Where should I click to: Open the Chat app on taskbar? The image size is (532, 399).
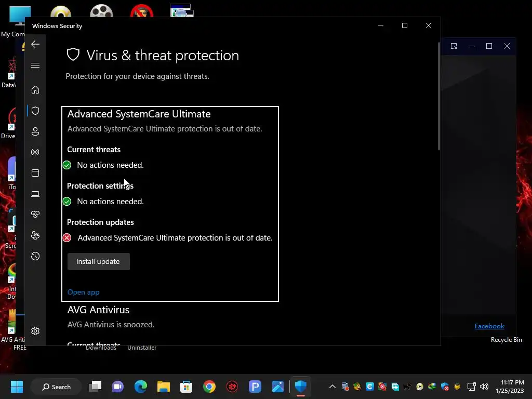[118, 387]
